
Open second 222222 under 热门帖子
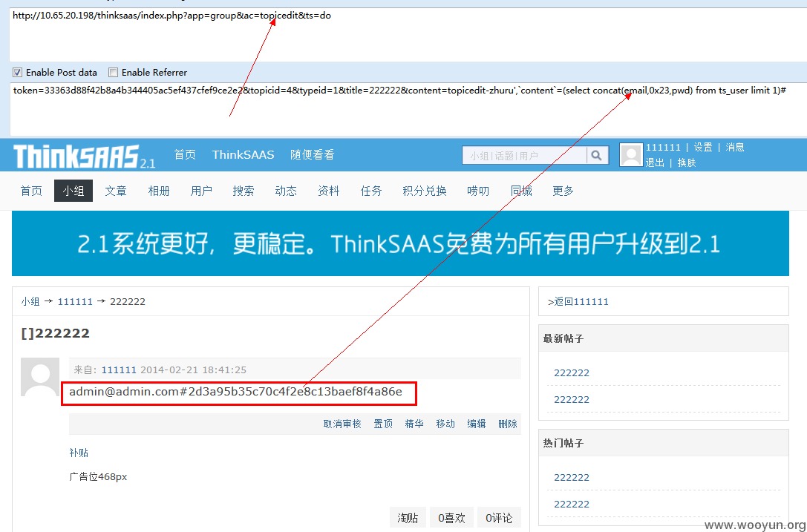click(571, 505)
